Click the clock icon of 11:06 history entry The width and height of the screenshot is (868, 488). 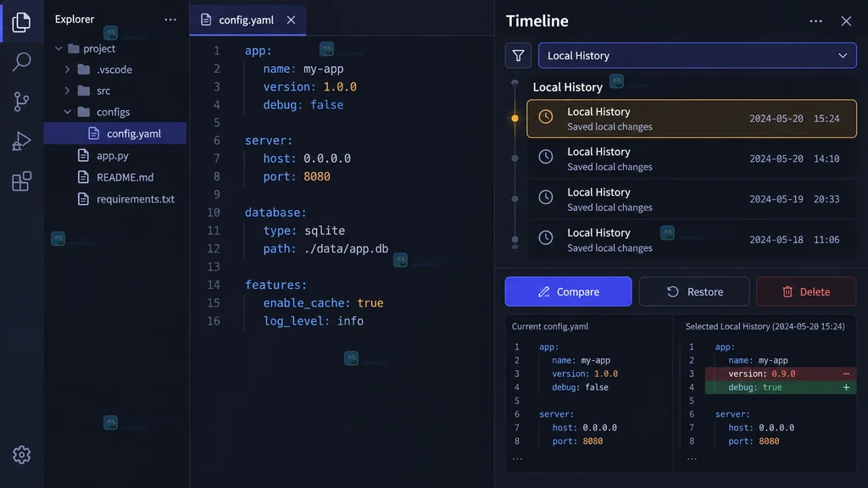pyautogui.click(x=546, y=237)
